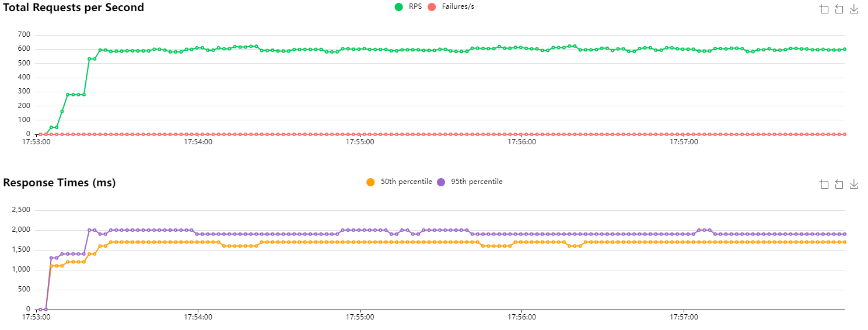Click 17:54:00 label on the requests chart axis
The width and height of the screenshot is (868, 330).
pyautogui.click(x=198, y=141)
